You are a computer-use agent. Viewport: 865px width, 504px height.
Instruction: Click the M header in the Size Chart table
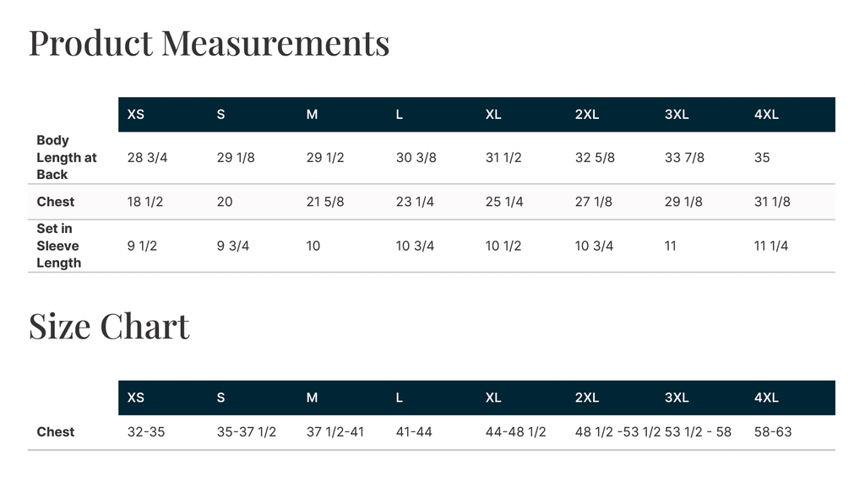[312, 398]
